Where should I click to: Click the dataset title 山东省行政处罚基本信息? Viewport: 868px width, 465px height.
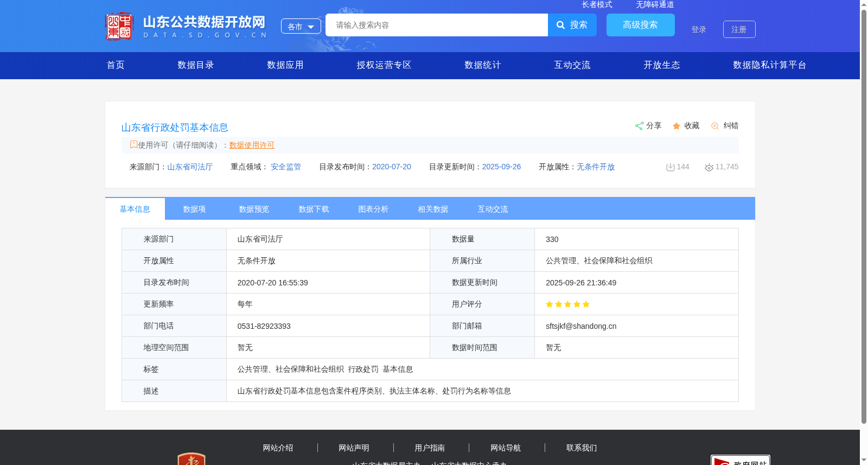pyautogui.click(x=175, y=128)
